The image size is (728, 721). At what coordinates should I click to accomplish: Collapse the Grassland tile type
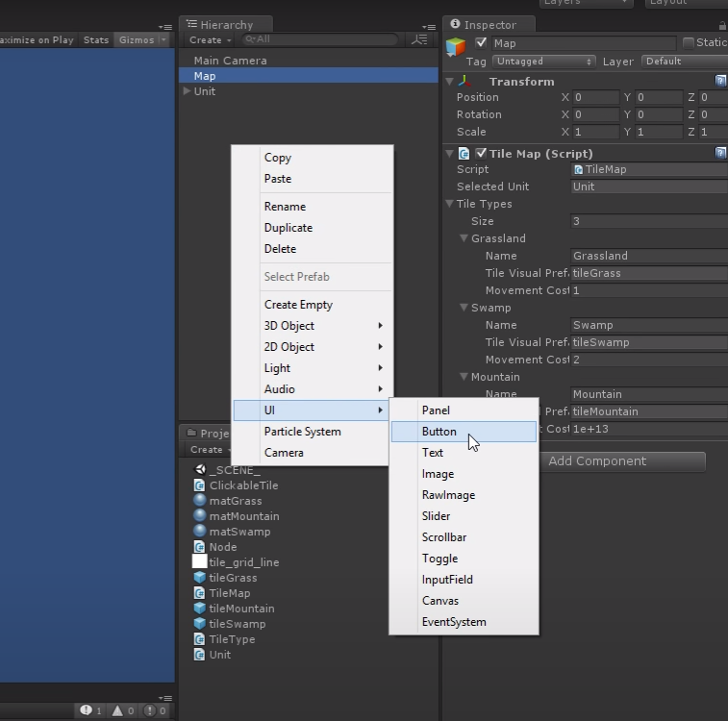(x=464, y=238)
